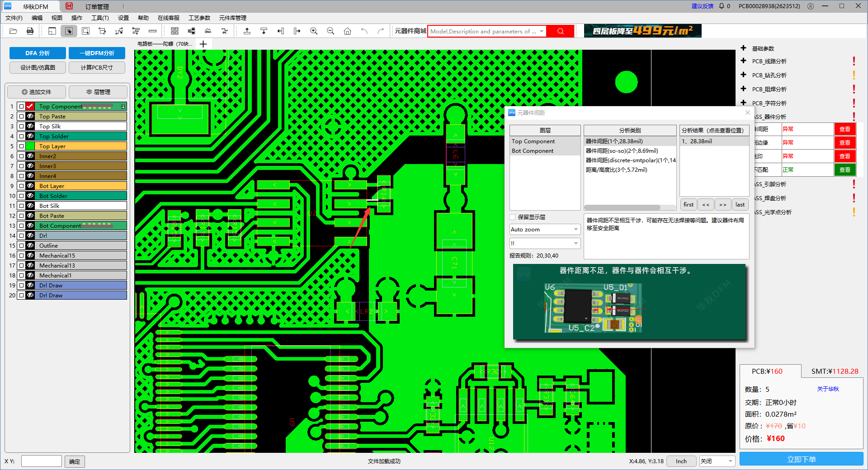Click the red search button in parts store
This screenshot has width=868, height=470.
point(560,31)
